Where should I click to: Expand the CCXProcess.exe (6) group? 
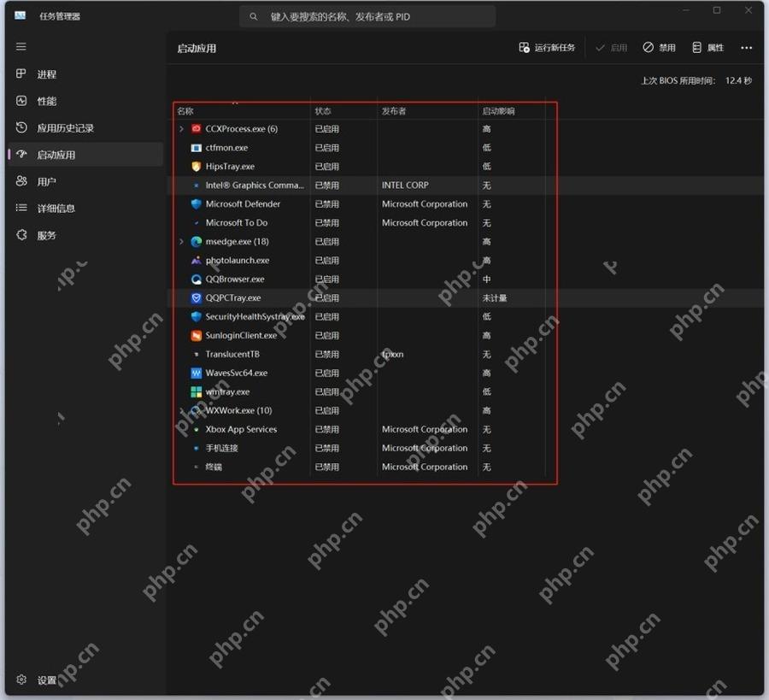point(181,128)
